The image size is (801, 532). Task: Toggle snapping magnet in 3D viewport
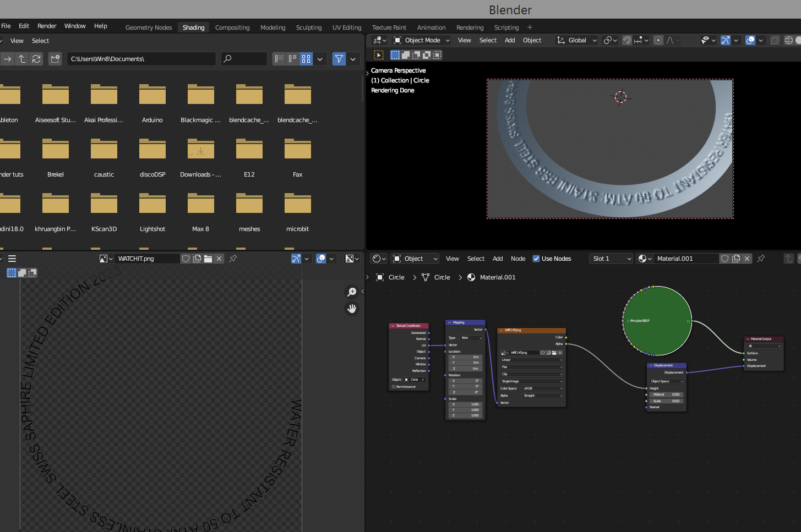click(627, 40)
